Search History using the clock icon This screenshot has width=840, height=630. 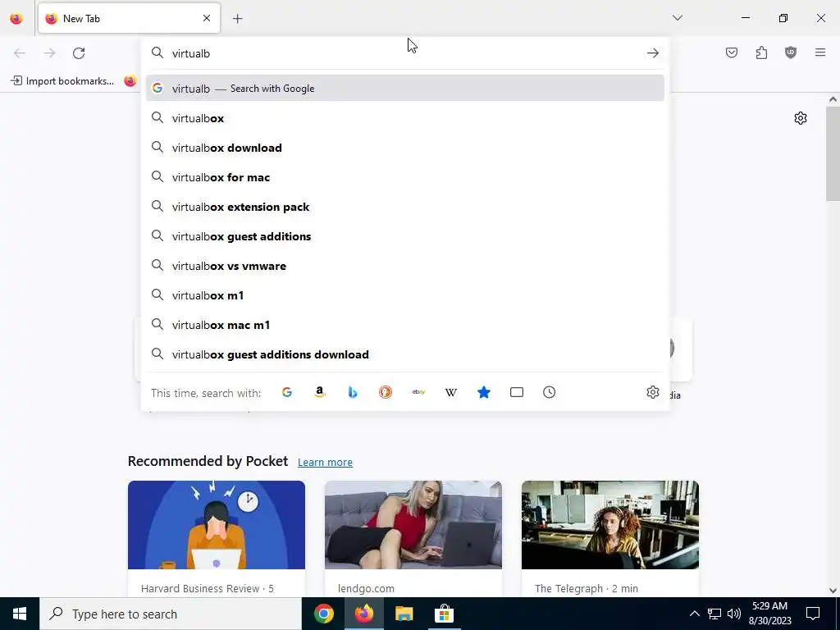[x=549, y=392]
